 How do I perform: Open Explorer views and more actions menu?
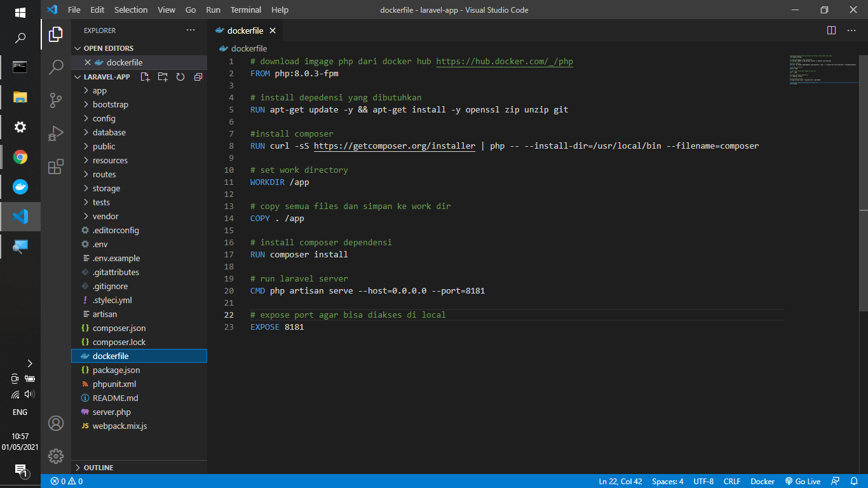point(191,30)
